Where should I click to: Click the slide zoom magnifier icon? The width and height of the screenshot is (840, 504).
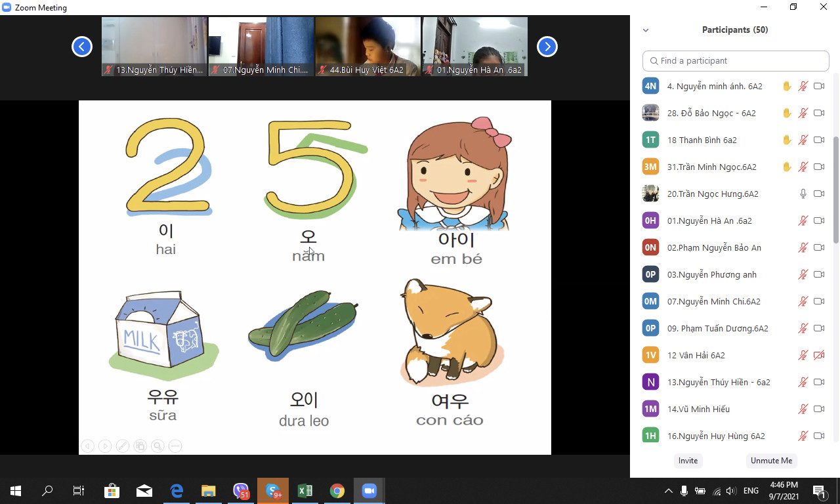coord(157,446)
